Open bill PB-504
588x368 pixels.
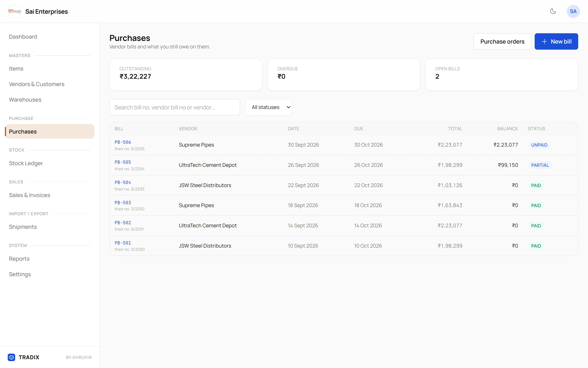click(123, 183)
